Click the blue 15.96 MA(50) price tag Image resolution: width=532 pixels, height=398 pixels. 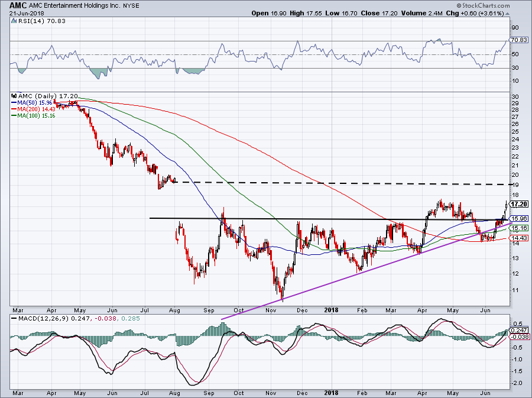[x=519, y=218]
